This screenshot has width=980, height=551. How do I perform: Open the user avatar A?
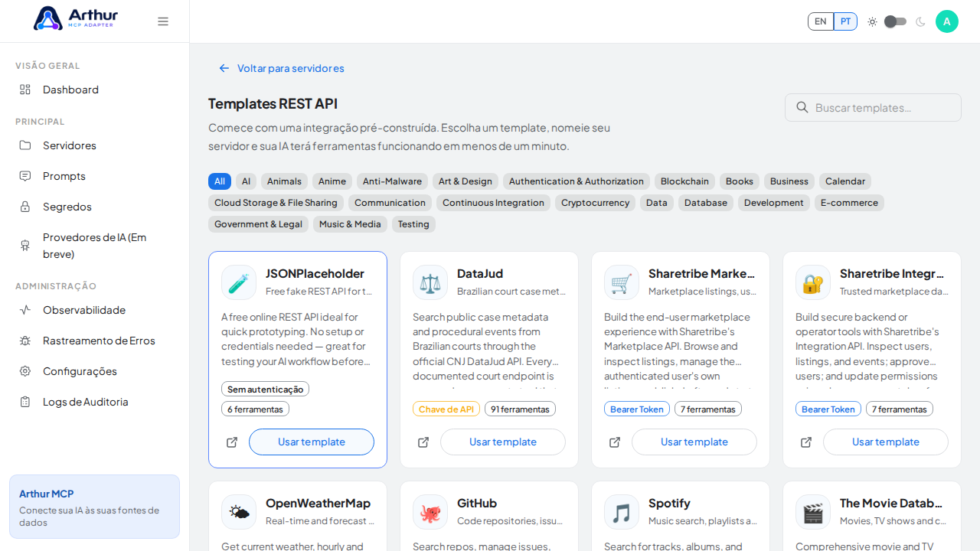point(947,21)
